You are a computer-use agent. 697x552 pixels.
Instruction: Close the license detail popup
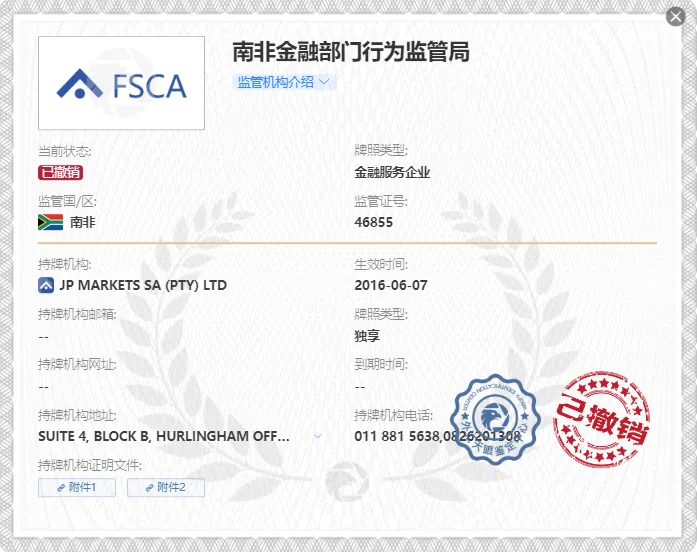[x=675, y=17]
